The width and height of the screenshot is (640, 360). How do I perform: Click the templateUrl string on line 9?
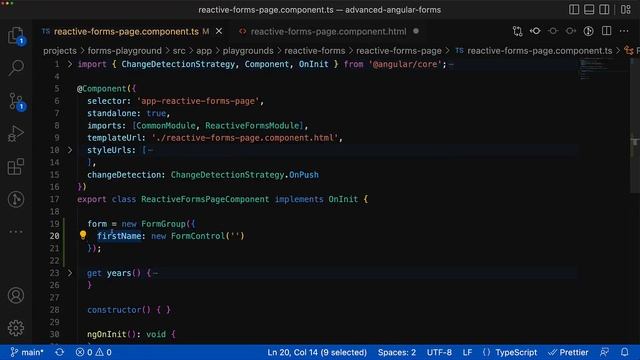click(x=245, y=138)
